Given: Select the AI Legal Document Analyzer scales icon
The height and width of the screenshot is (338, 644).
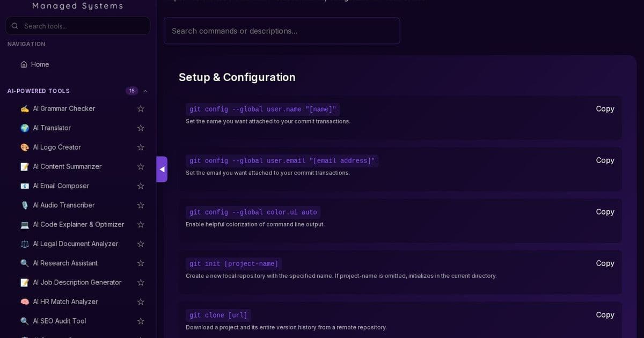Looking at the screenshot, I should (25, 244).
